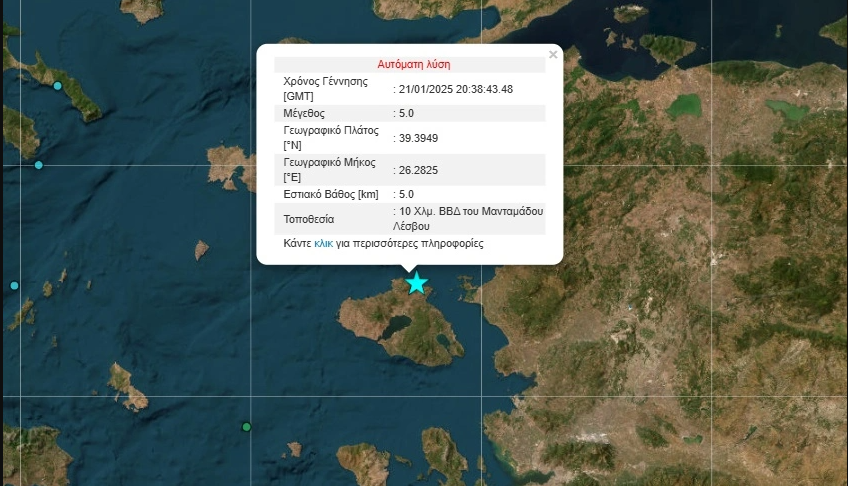Image resolution: width=848 pixels, height=486 pixels.
Task: Click the longitude value 26.2825
Action: [420, 168]
